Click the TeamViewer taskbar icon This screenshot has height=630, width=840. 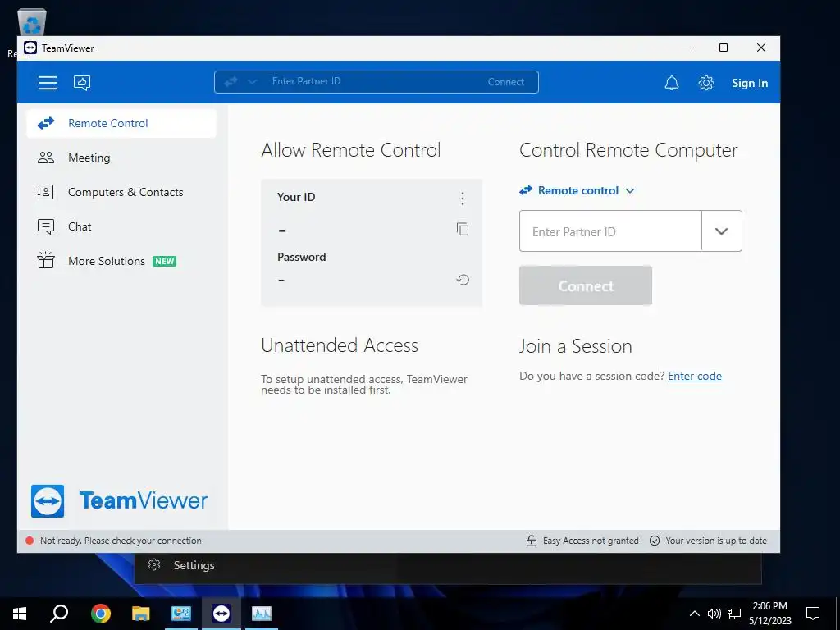(221, 614)
